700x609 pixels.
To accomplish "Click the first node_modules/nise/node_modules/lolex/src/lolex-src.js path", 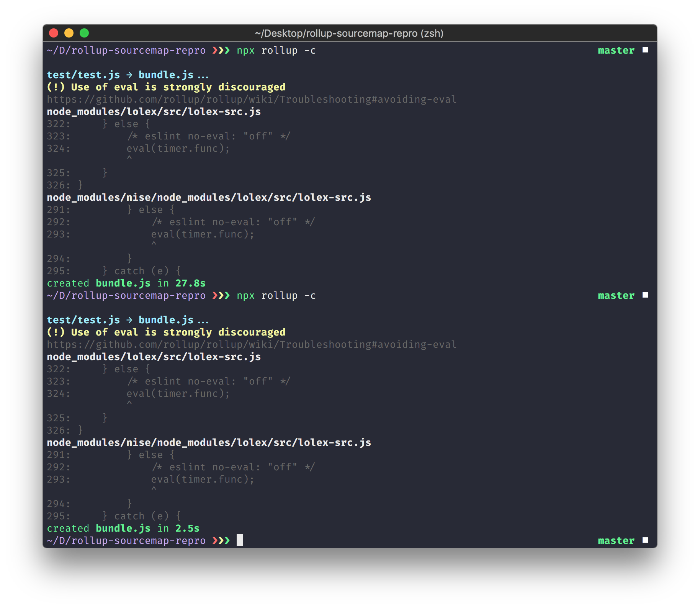I will 209,197.
